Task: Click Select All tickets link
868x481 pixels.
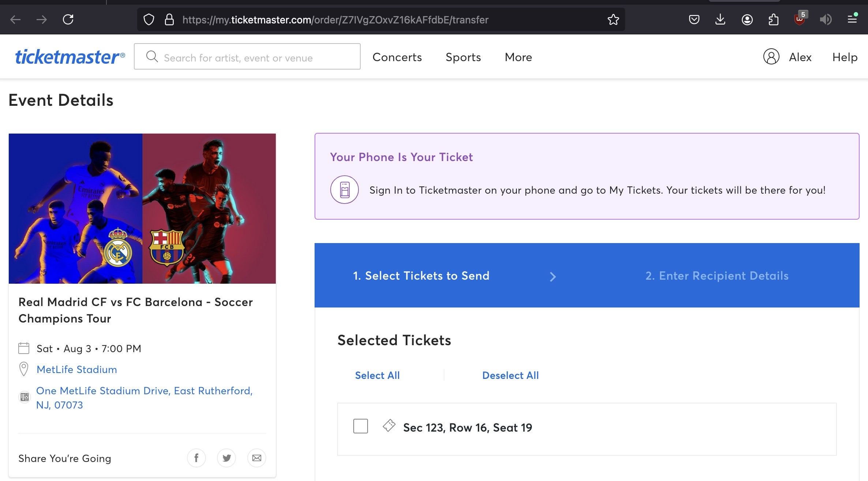Action: [377, 375]
